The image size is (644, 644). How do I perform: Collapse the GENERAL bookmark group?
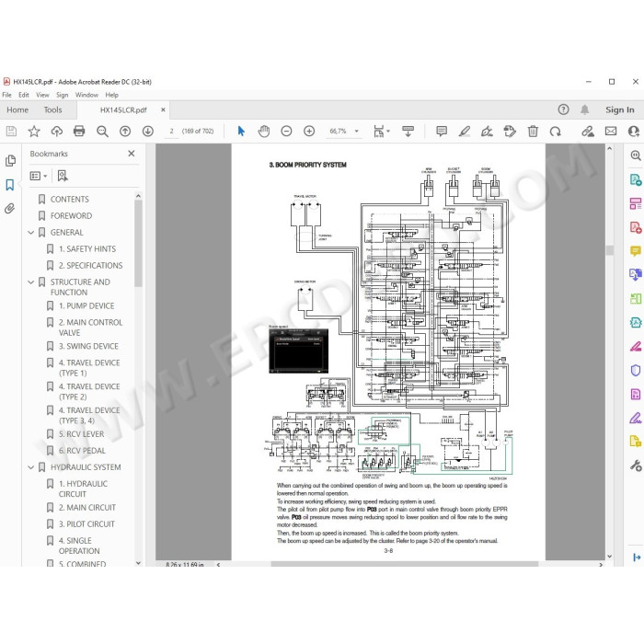30,233
